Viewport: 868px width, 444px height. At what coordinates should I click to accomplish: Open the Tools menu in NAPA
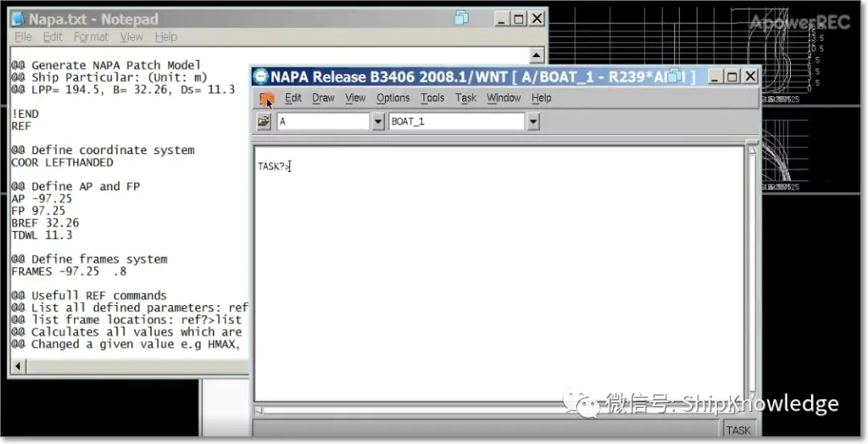(x=432, y=98)
